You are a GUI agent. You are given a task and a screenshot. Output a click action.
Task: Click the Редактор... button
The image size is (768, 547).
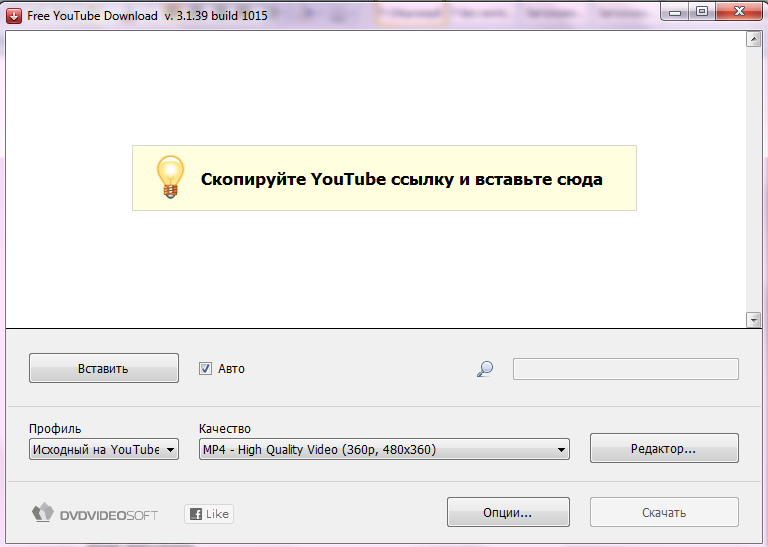click(x=664, y=448)
